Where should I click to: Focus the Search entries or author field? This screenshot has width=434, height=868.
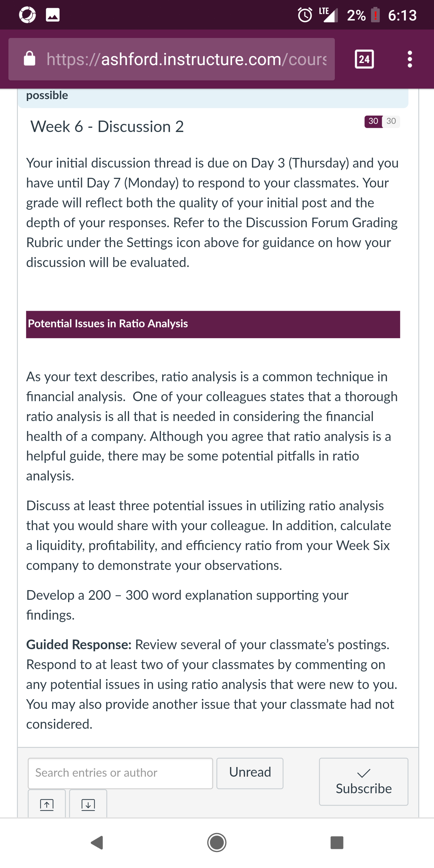click(x=120, y=773)
